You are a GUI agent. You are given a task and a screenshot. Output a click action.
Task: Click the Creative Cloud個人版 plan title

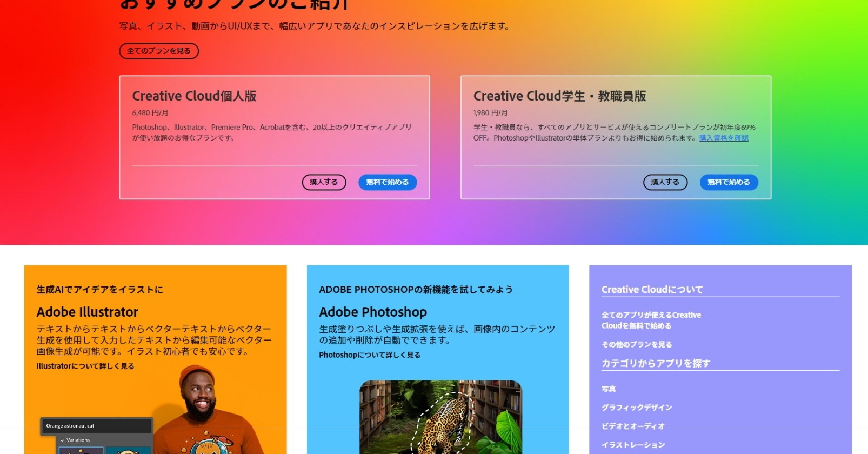tap(194, 96)
